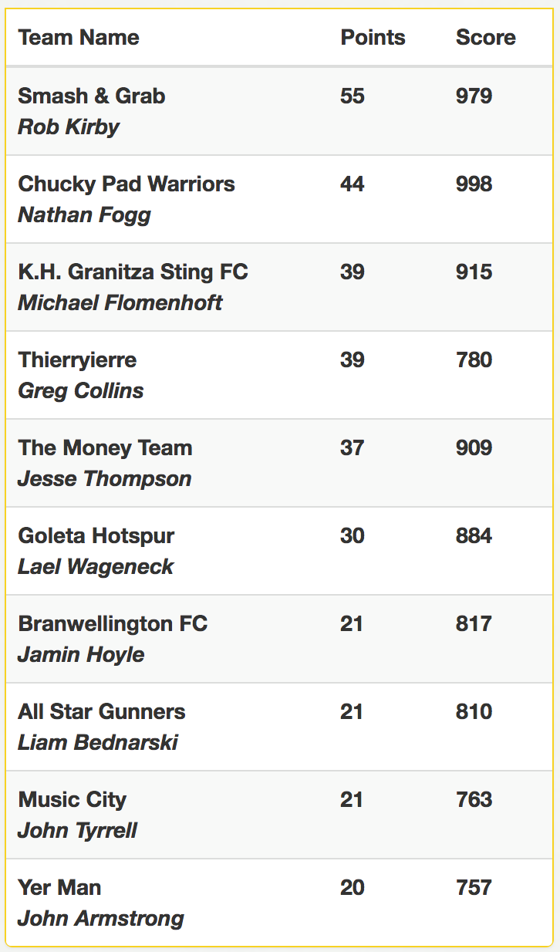Select the Chucky Pad Warriors team name
Viewport: 560px width, 952px height.
click(127, 184)
